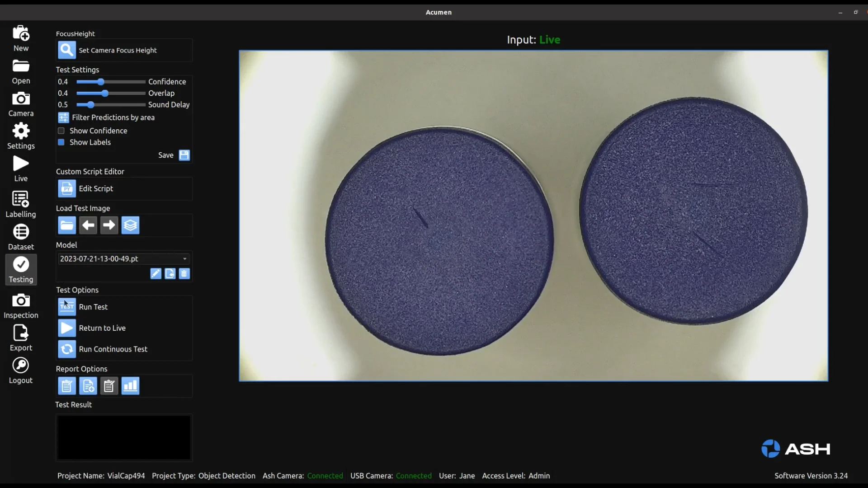
Task: Save test settings with the floppy disk icon
Action: click(x=184, y=155)
